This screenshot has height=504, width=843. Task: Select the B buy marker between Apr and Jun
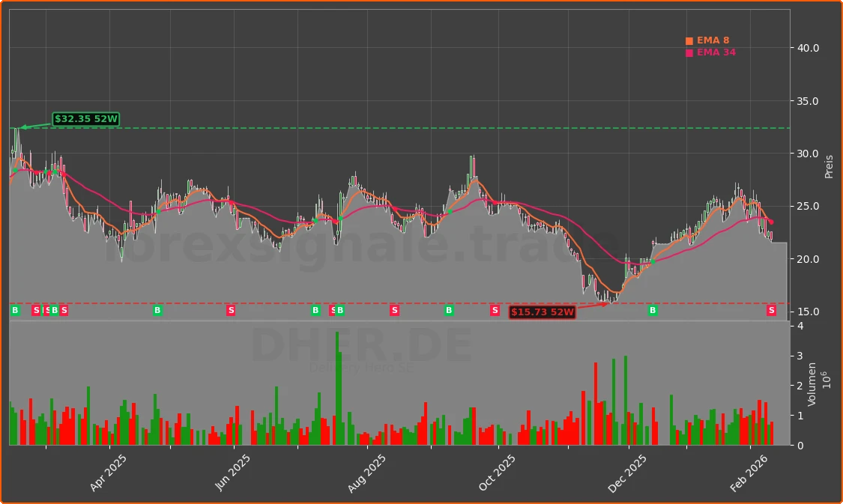point(157,310)
